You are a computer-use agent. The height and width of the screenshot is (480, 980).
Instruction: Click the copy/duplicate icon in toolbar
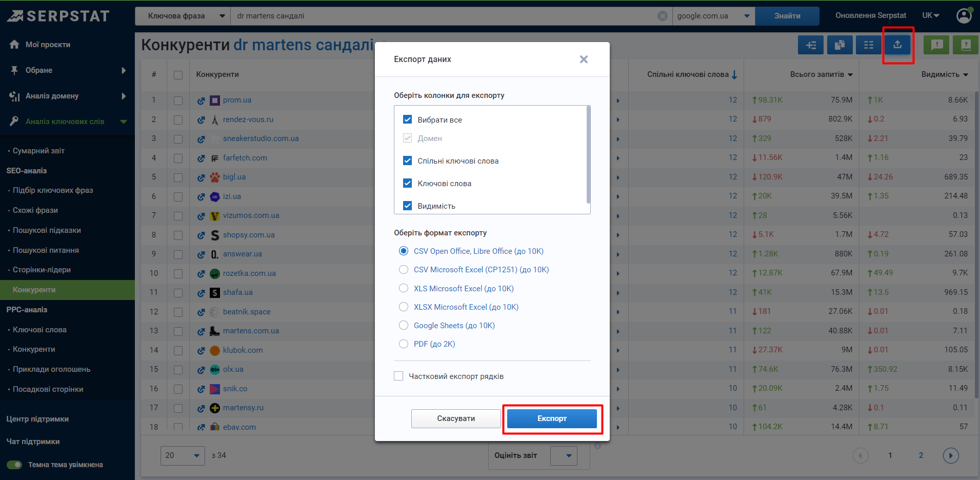pyautogui.click(x=839, y=45)
